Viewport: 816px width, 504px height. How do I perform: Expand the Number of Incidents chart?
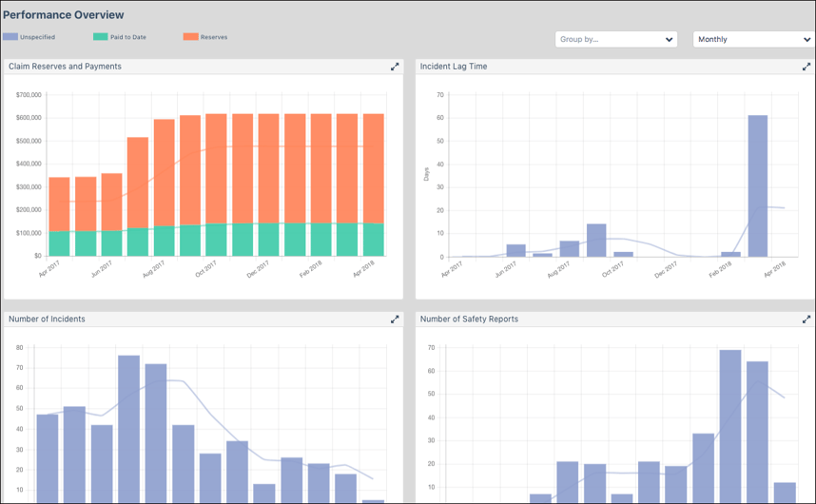click(x=395, y=320)
